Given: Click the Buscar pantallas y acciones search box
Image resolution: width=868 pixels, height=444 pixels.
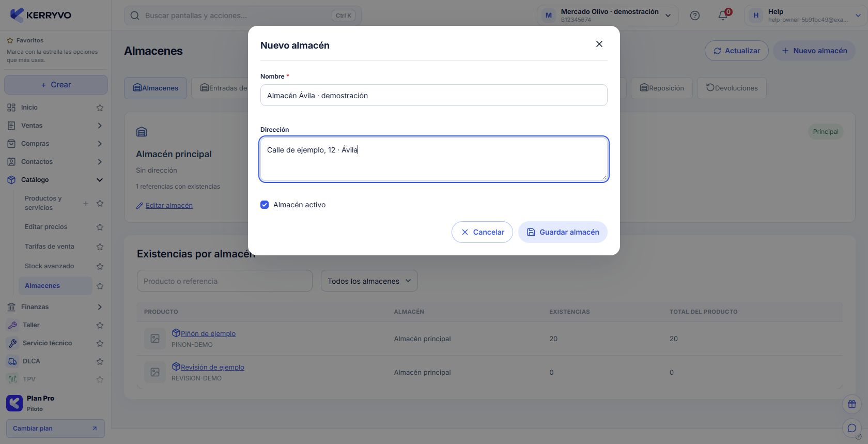Looking at the screenshot, I should 243,16.
